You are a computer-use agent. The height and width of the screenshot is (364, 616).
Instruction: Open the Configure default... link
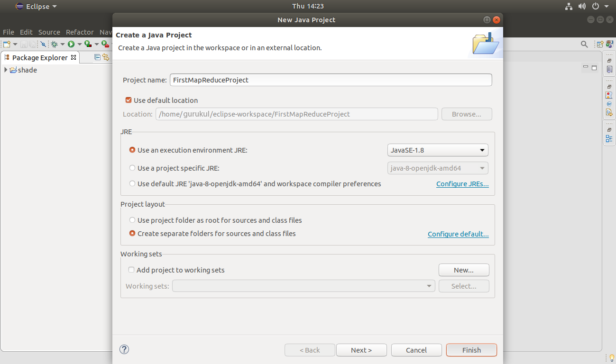[x=458, y=234]
